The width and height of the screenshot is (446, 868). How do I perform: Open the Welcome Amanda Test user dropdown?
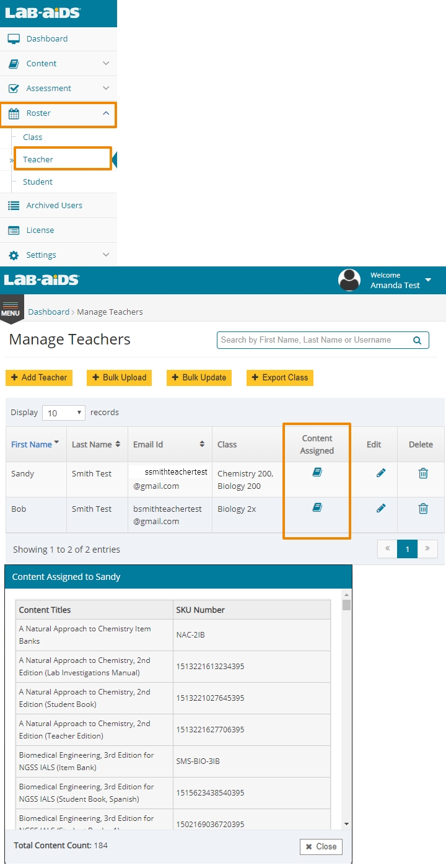427,281
